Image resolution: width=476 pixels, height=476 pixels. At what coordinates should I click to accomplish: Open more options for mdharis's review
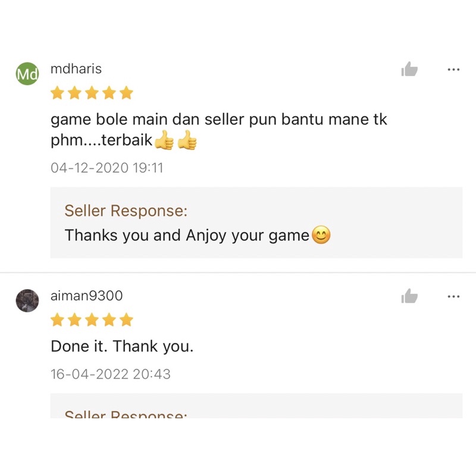(453, 70)
